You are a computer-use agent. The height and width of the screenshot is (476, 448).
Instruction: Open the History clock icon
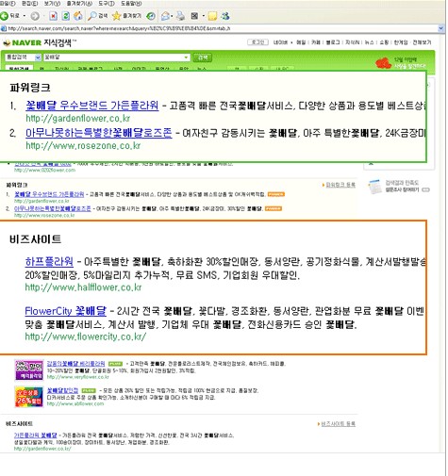point(151,16)
